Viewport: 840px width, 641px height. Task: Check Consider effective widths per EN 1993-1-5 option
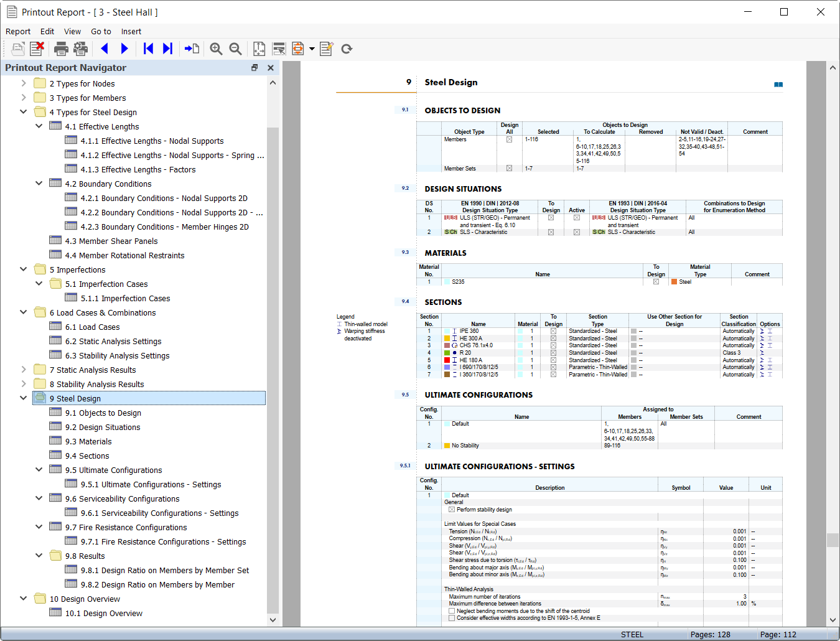[452, 617]
